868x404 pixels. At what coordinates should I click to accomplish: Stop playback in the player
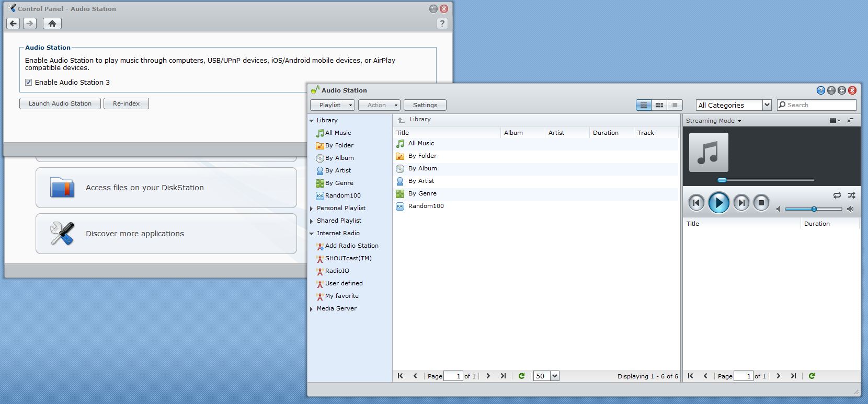coord(761,203)
